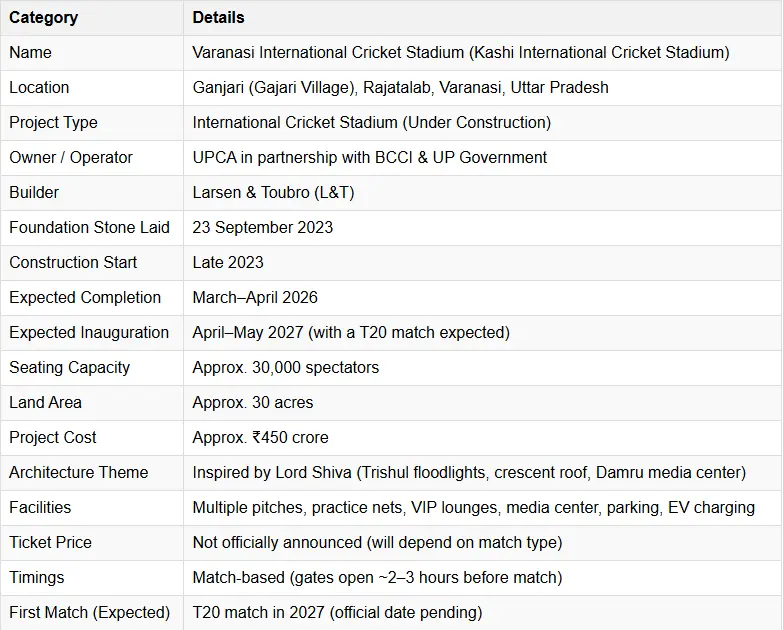Image resolution: width=783 pixels, height=630 pixels.
Task: Select the Facilities details text
Action: coord(473,507)
